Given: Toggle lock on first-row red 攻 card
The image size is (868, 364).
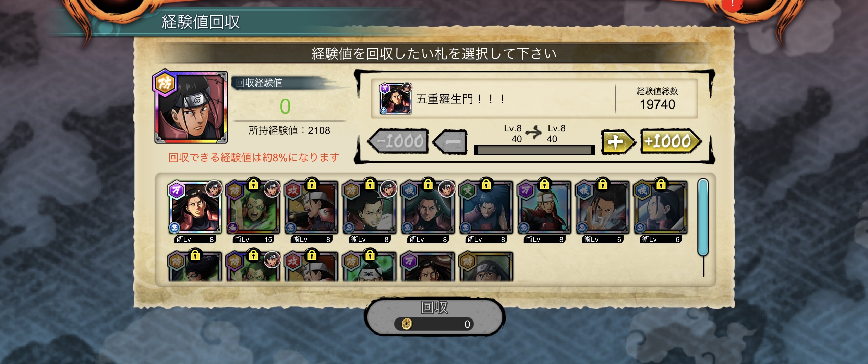Looking at the screenshot, I should coord(312,184).
